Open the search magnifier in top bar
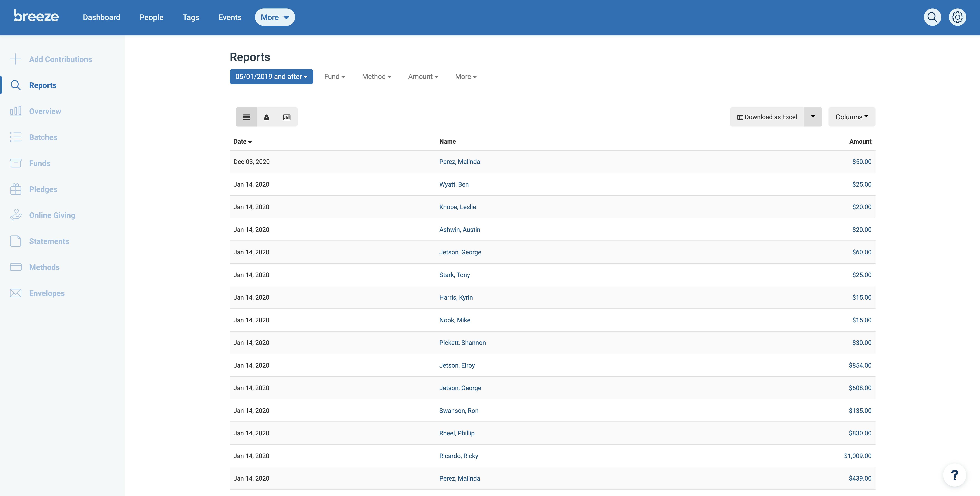Viewport: 980px width, 496px height. tap(932, 17)
